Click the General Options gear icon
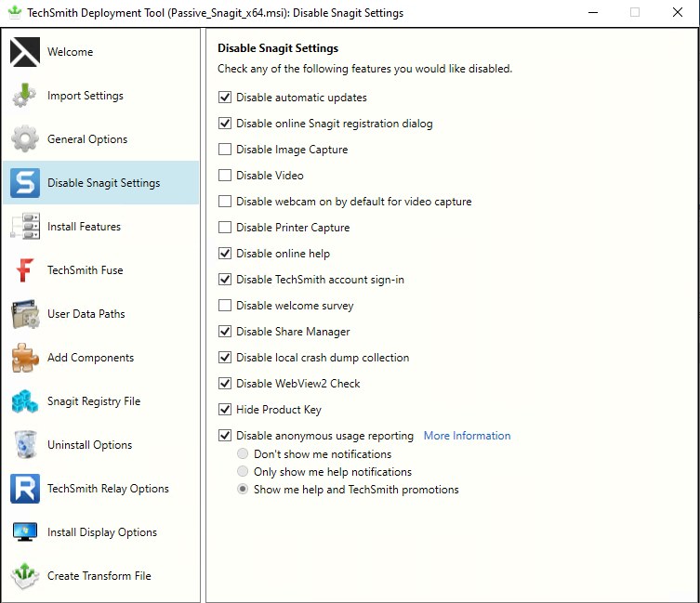 point(25,138)
